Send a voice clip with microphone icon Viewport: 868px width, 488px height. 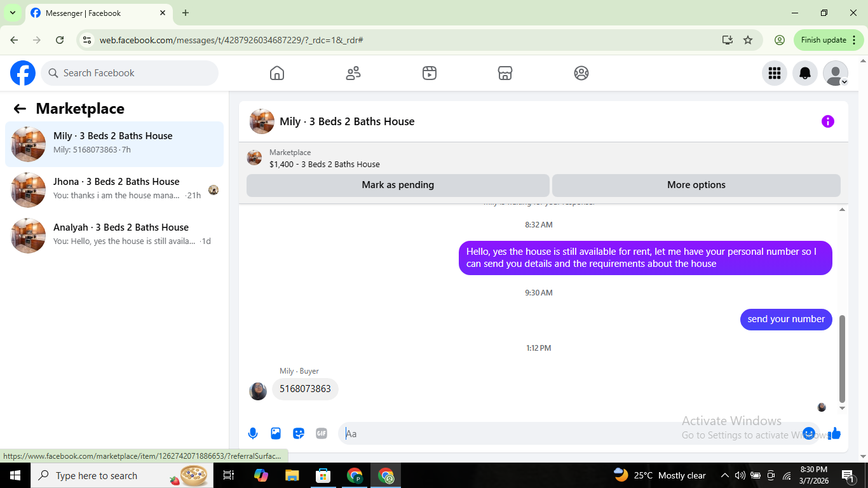tap(253, 433)
